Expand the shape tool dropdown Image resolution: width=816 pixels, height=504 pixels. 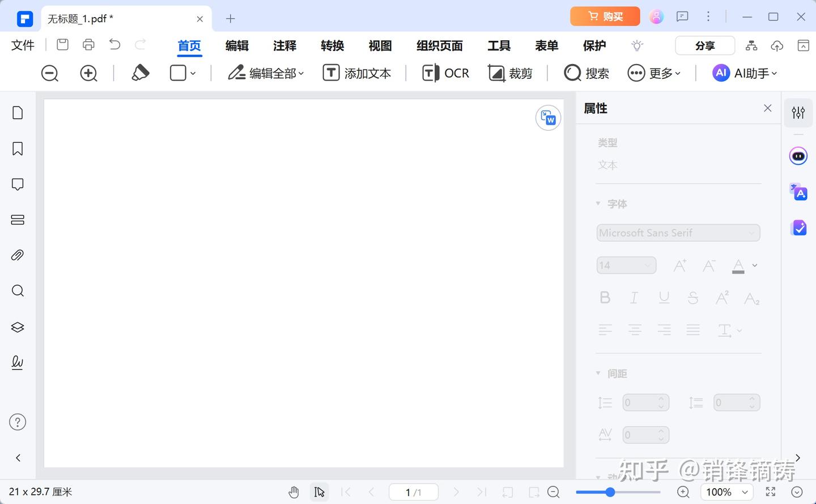(193, 73)
